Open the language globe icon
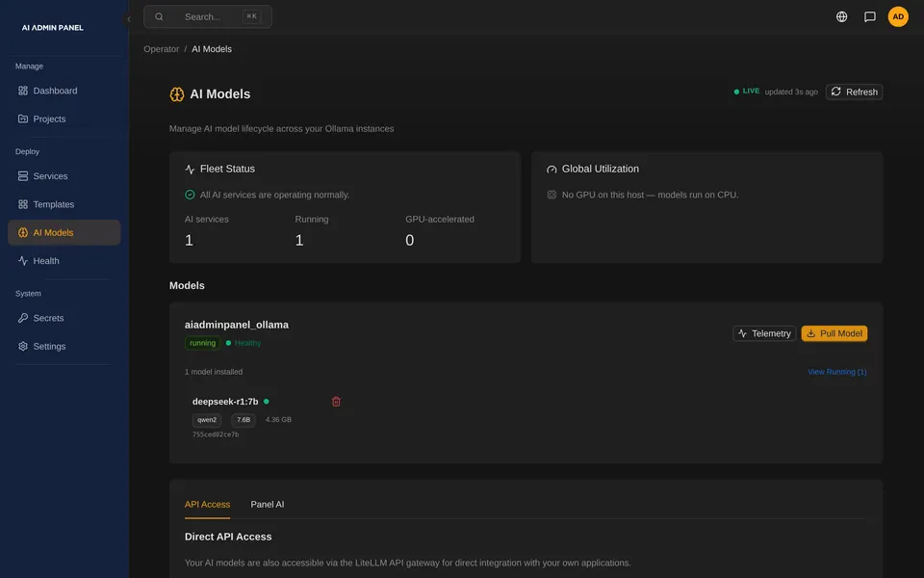Image resolution: width=924 pixels, height=578 pixels. click(841, 17)
